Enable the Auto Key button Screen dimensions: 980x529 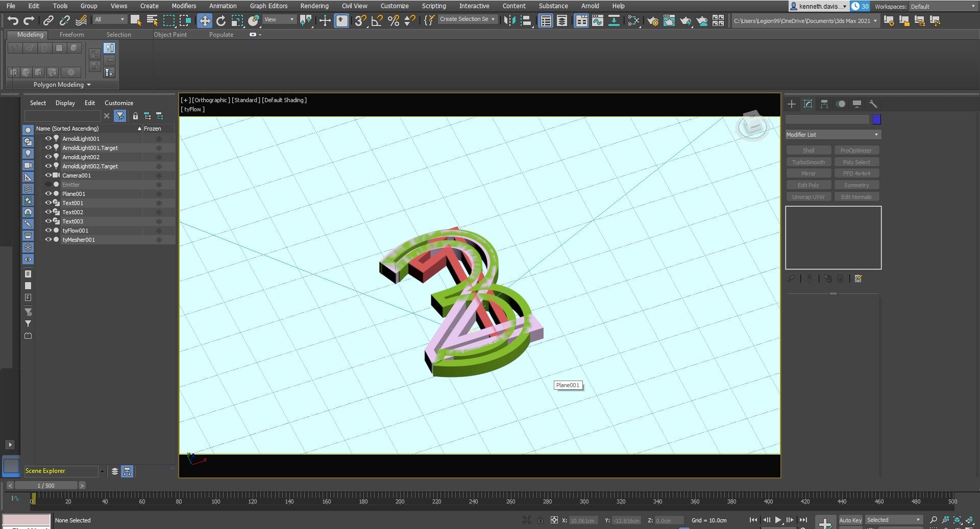(850, 520)
